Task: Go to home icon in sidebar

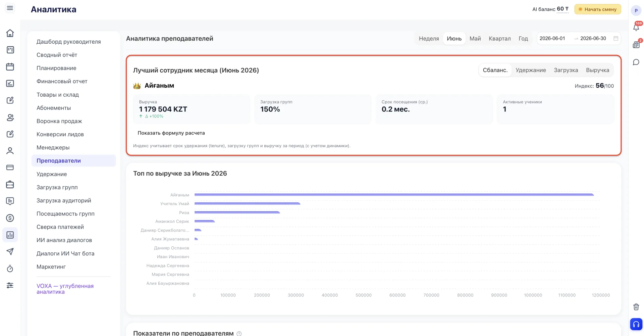Action: coord(10,33)
